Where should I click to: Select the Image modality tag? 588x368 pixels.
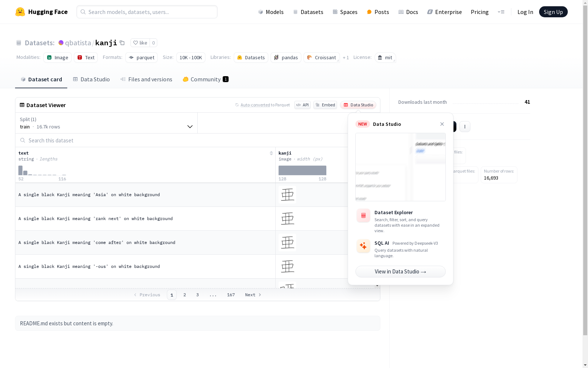[x=58, y=57]
